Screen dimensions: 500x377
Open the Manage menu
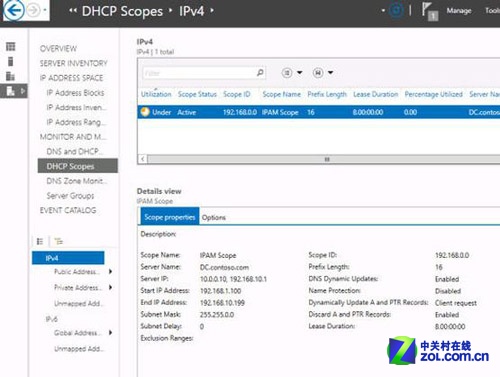pyautogui.click(x=459, y=11)
